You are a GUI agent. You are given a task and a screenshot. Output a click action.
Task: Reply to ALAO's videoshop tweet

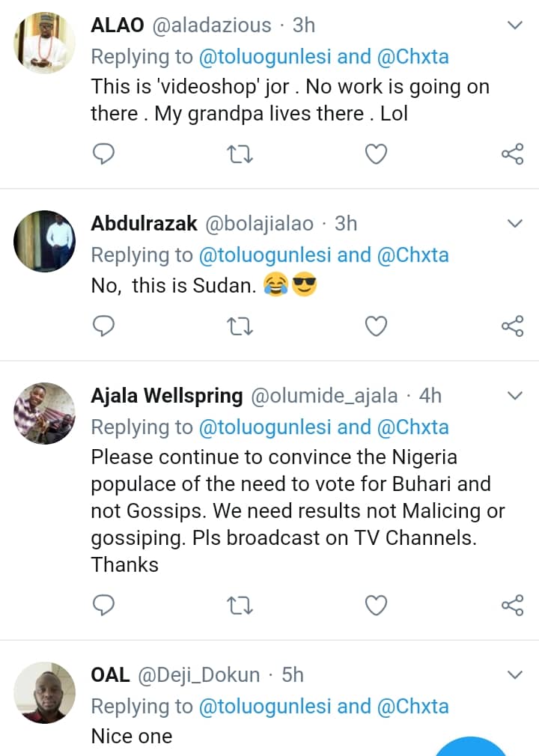tap(103, 154)
